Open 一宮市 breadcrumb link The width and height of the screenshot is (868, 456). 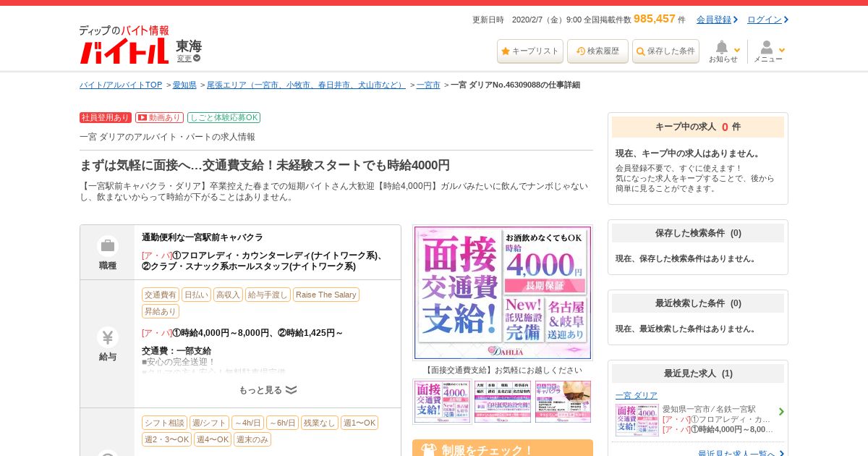click(428, 85)
